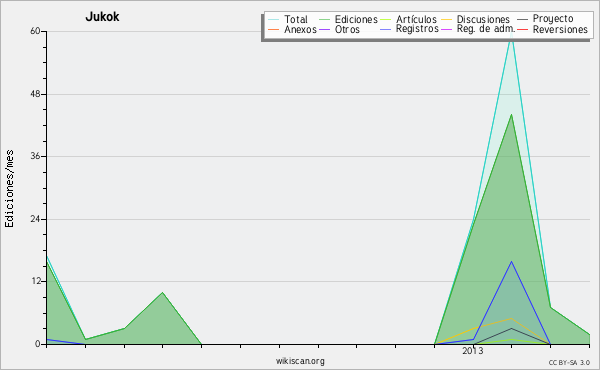Click the Artículos legend label
Image resolution: width=600 pixels, height=370 pixels.
tap(416, 19)
